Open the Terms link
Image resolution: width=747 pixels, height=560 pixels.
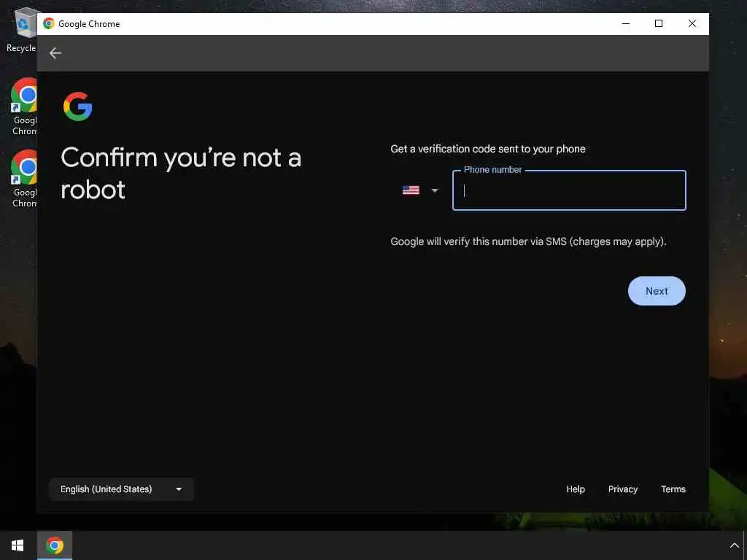[673, 489]
